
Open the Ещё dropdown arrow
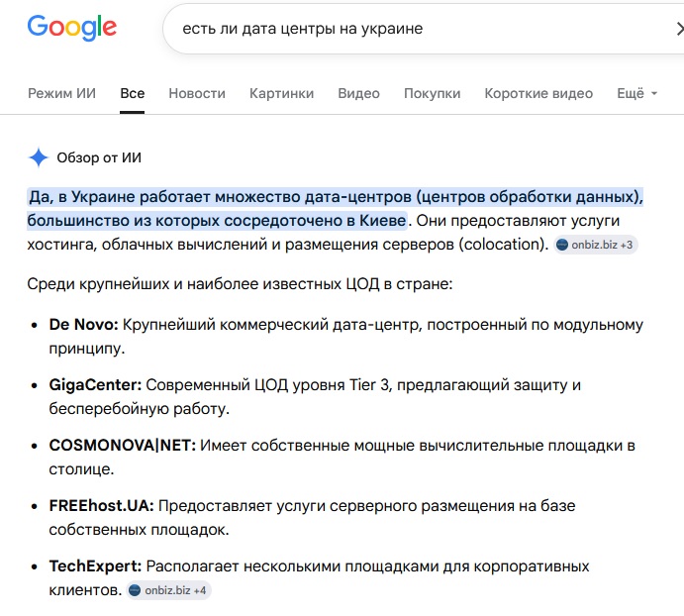(x=654, y=93)
